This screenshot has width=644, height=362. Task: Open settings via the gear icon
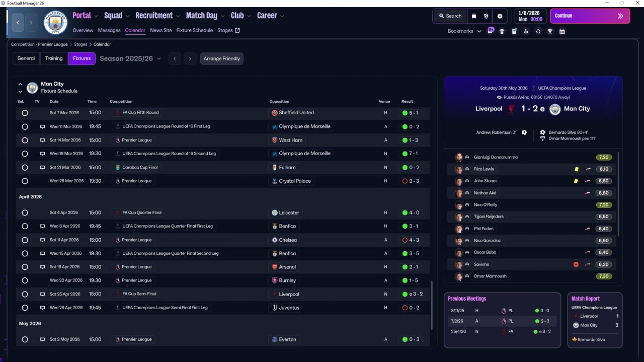coord(500,16)
